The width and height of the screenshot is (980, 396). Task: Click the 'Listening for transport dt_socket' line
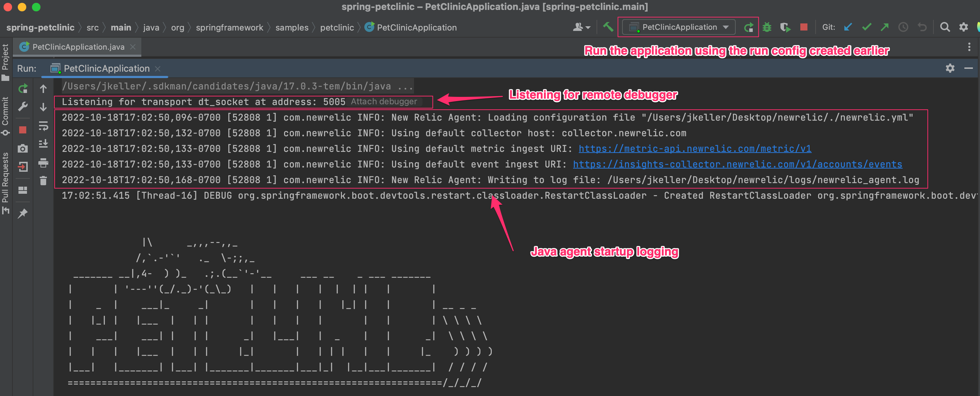203,102
